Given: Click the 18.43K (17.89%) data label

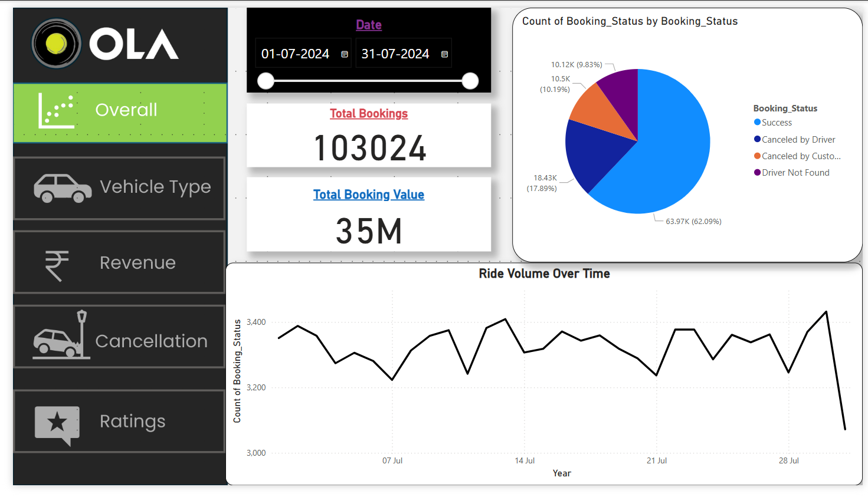Looking at the screenshot, I should click(x=542, y=183).
